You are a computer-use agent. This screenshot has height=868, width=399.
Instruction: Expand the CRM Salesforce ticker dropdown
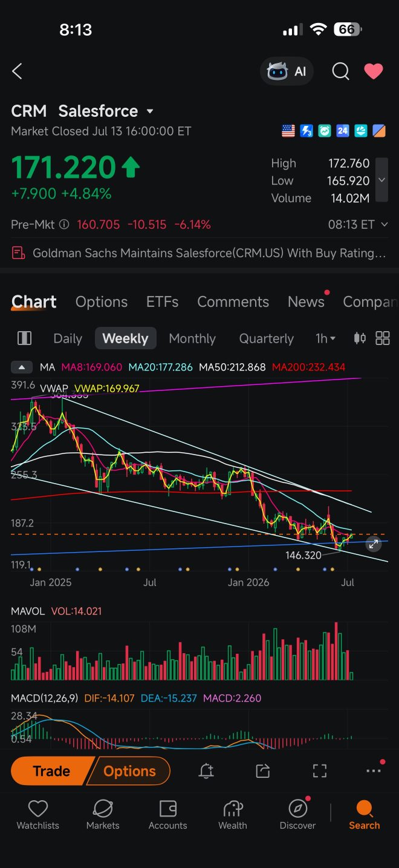point(150,111)
